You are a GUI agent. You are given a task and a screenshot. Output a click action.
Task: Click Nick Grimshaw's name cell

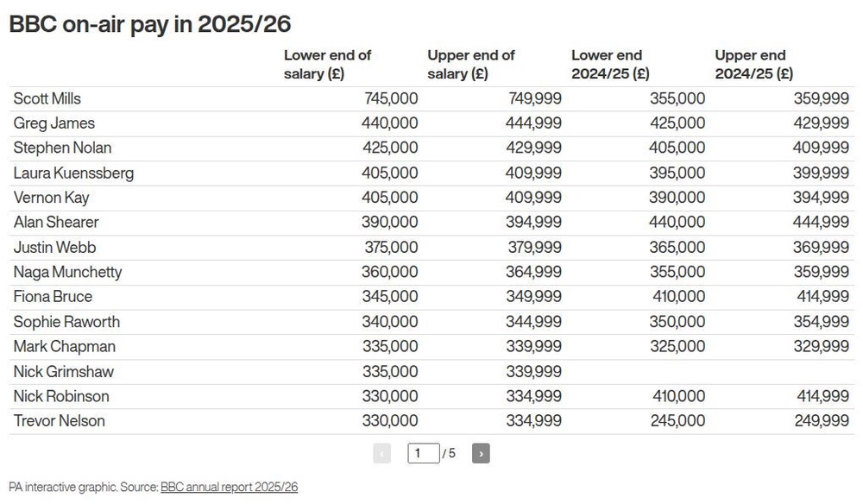tap(63, 371)
